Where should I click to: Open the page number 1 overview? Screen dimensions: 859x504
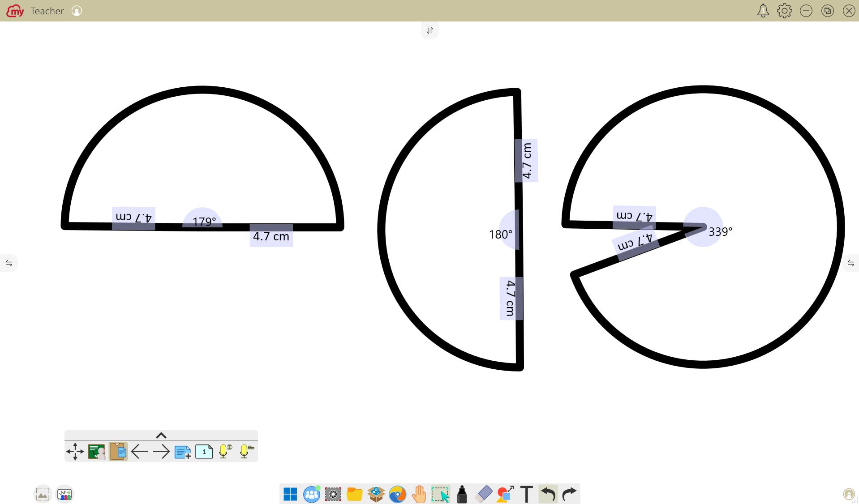pyautogui.click(x=204, y=451)
